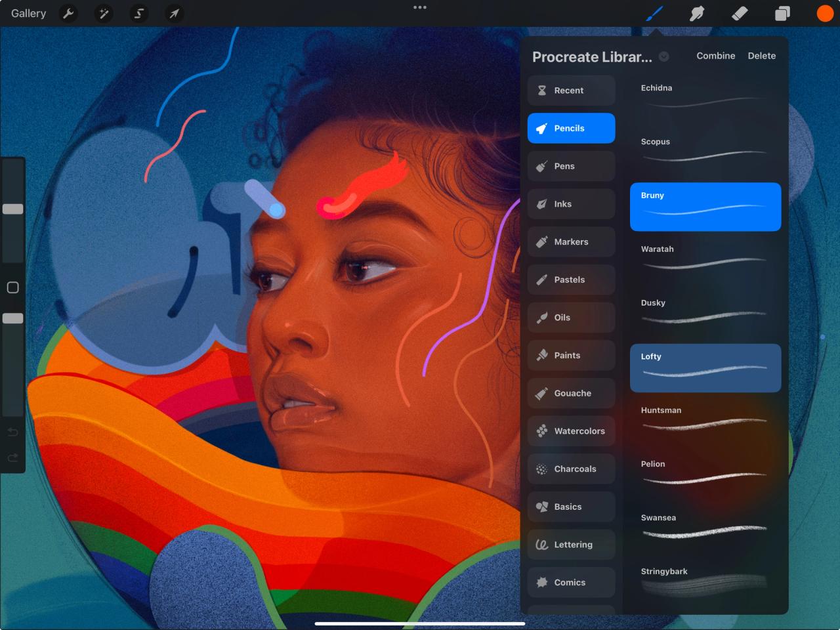840x630 pixels.
Task: Open the orange color picker swatch
Action: 824,13
